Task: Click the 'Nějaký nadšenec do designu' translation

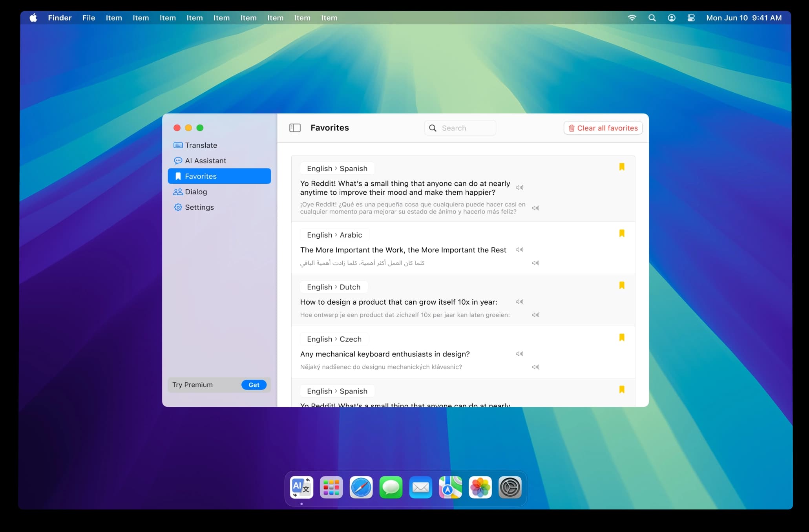Action: pyautogui.click(x=381, y=367)
